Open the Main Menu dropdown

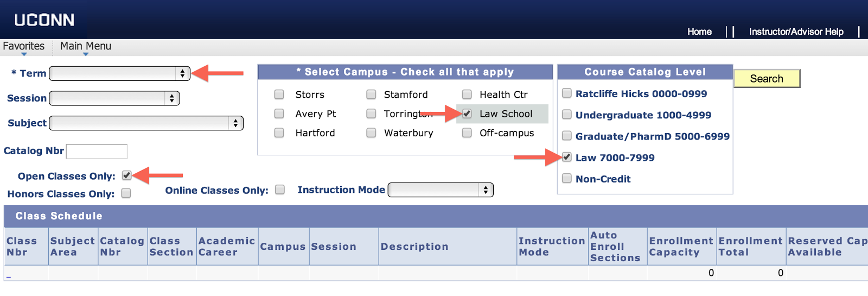click(85, 46)
